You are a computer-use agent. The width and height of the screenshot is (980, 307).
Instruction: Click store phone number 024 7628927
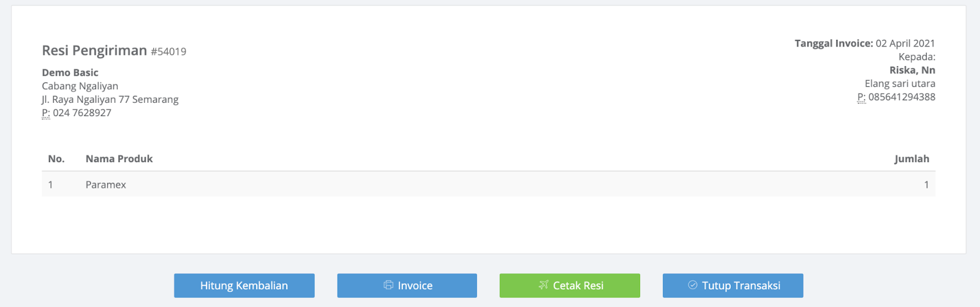pos(82,113)
